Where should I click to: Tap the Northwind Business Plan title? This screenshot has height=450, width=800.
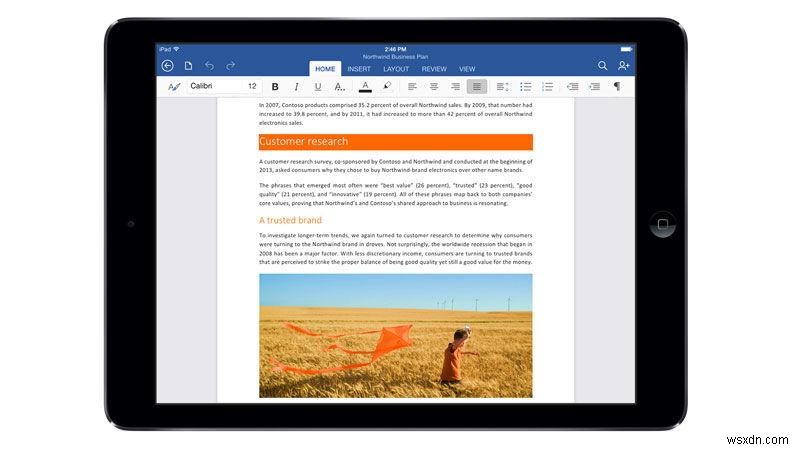pos(395,57)
